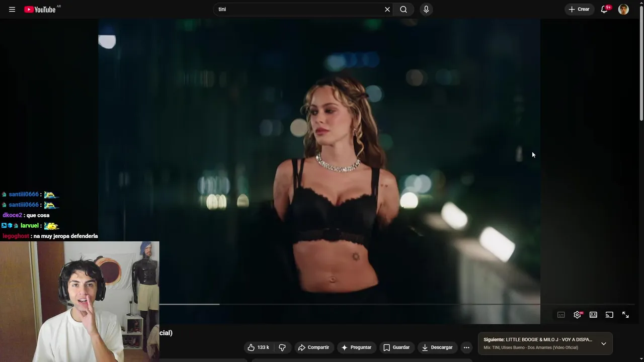Screen dimensions: 644x362
Task: Go to YouTube home via logo
Action: (40, 10)
